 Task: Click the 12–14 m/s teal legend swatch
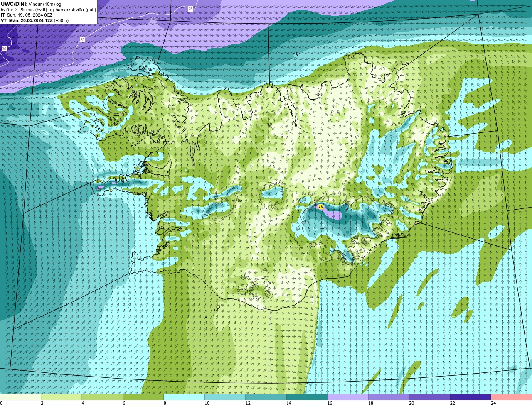pyautogui.click(x=266, y=397)
